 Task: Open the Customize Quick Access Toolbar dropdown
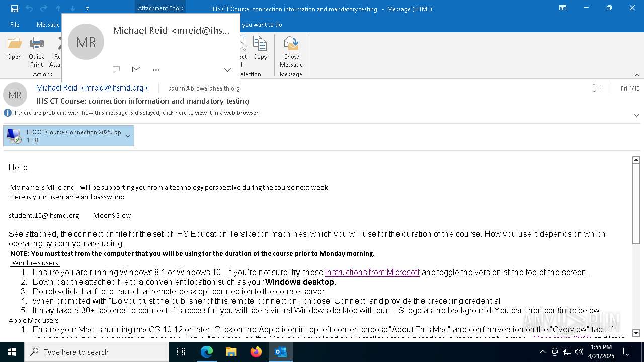click(x=87, y=9)
